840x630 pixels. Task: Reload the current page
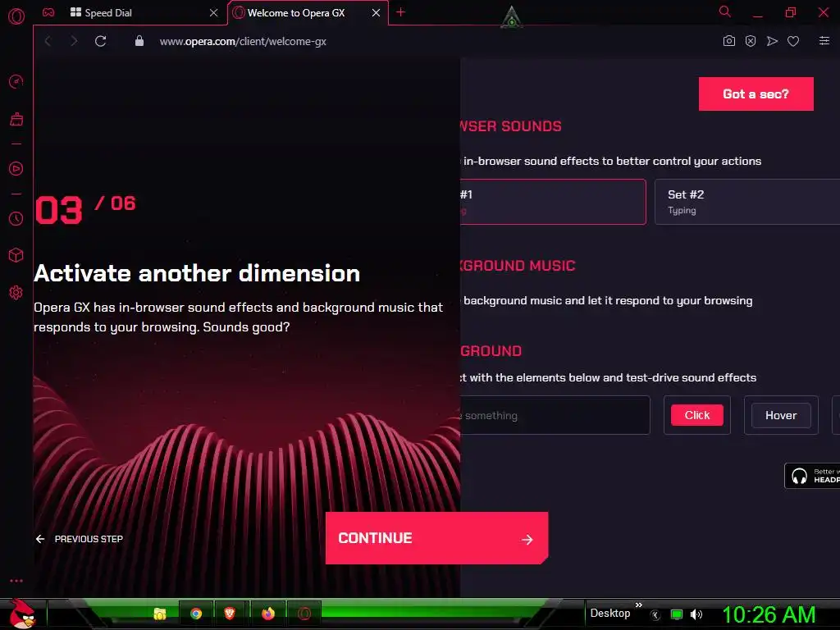(x=101, y=41)
